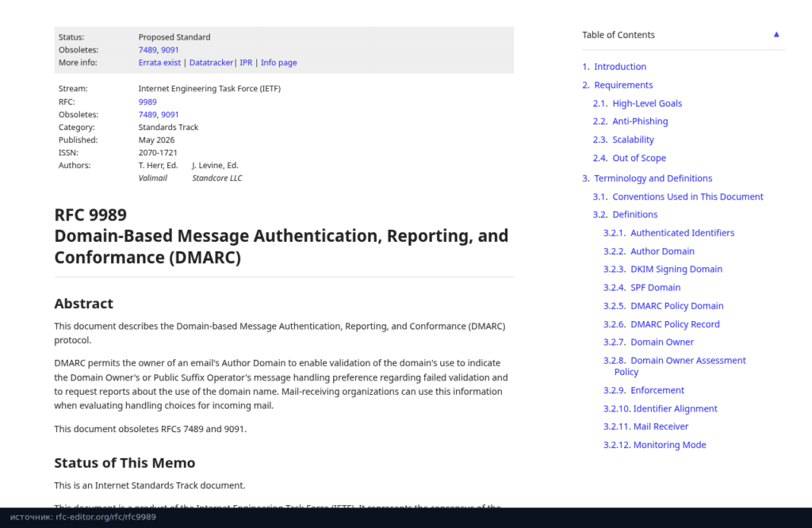Click the Table of Contents heading

[619, 35]
